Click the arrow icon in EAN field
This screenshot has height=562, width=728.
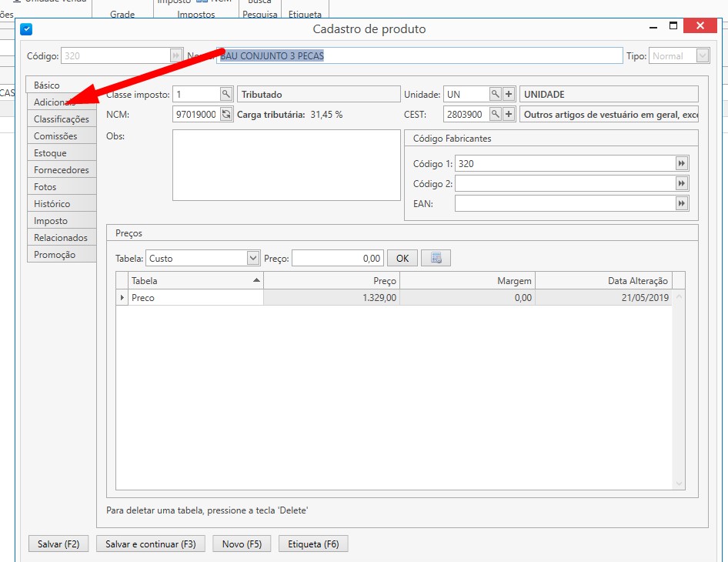click(681, 203)
